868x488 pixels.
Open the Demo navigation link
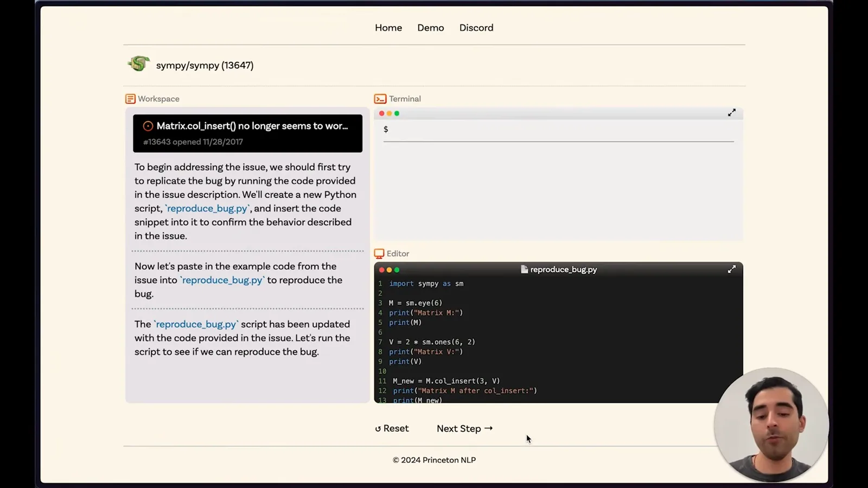tap(431, 28)
